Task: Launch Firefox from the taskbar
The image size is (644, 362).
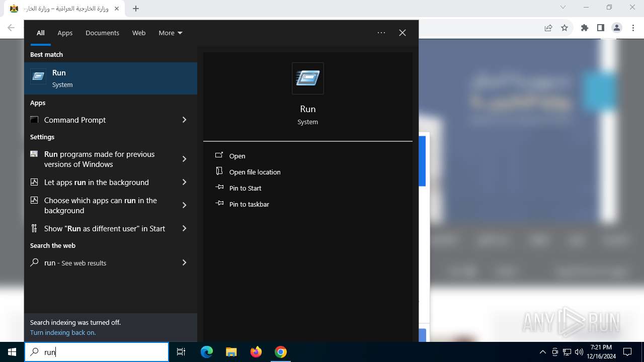Action: (256, 352)
